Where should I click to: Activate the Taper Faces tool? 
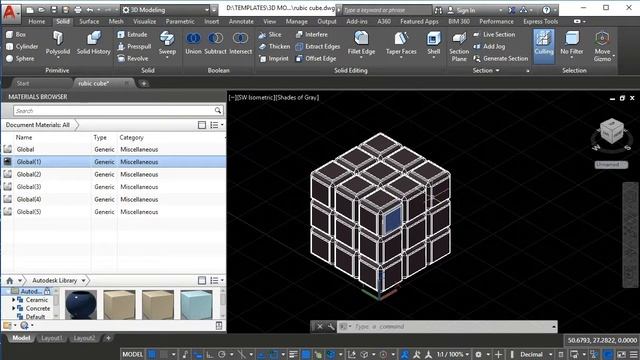pos(401,44)
